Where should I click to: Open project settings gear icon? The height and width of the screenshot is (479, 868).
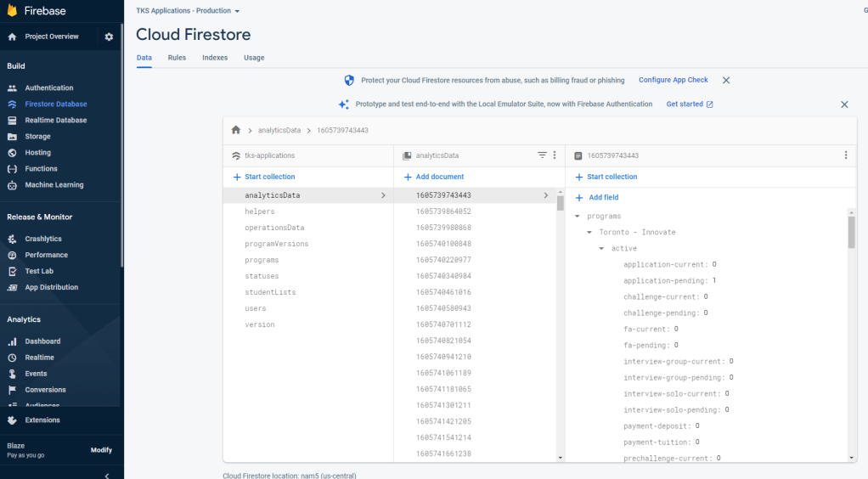coord(109,37)
